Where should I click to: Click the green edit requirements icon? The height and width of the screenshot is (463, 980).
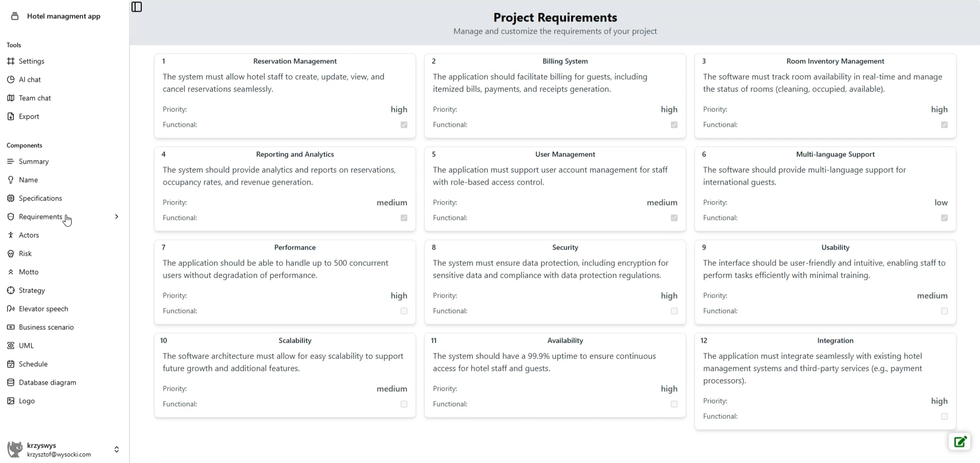coord(960,442)
